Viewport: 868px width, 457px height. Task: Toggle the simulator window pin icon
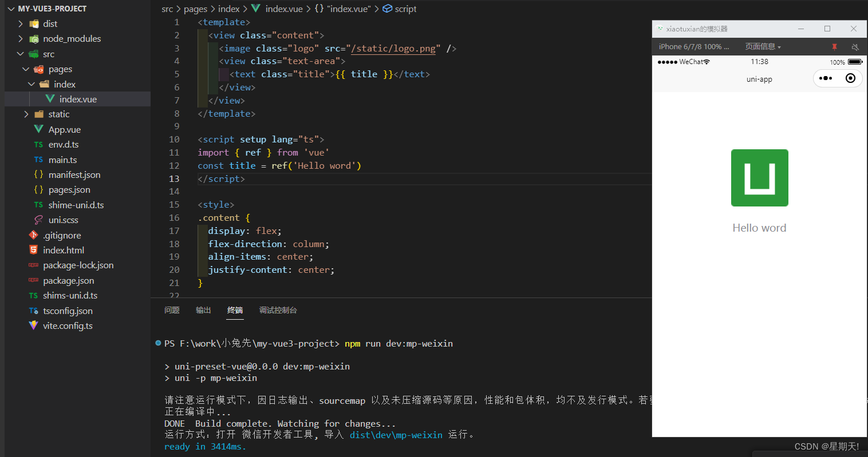tap(834, 47)
